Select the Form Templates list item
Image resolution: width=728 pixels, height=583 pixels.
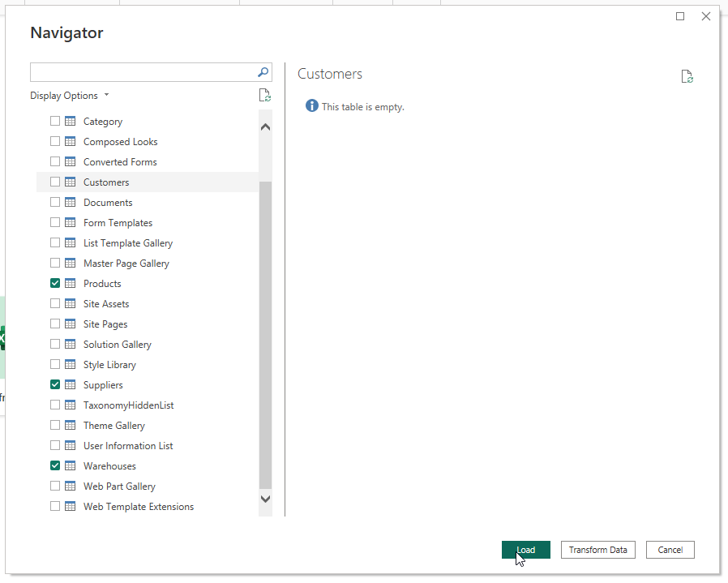(118, 223)
